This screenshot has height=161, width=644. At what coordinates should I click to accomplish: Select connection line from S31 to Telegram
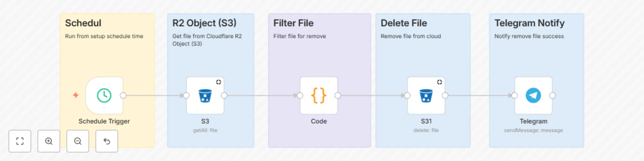[480, 96]
